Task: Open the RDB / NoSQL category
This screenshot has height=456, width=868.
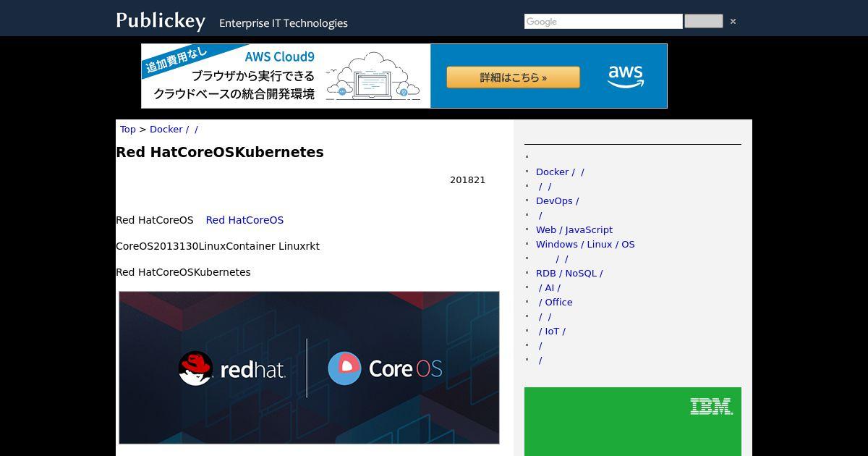Action: 569,273
